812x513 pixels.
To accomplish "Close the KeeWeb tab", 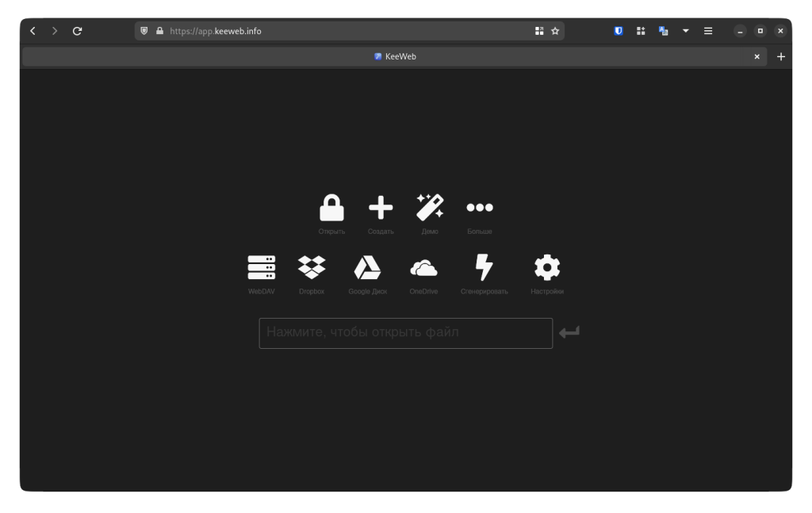I will tap(756, 56).
